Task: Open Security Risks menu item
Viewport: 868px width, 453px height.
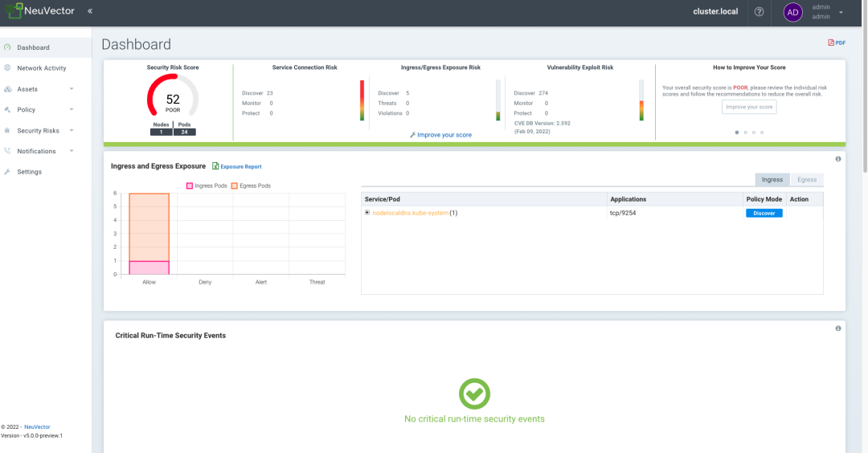Action: [x=38, y=131]
